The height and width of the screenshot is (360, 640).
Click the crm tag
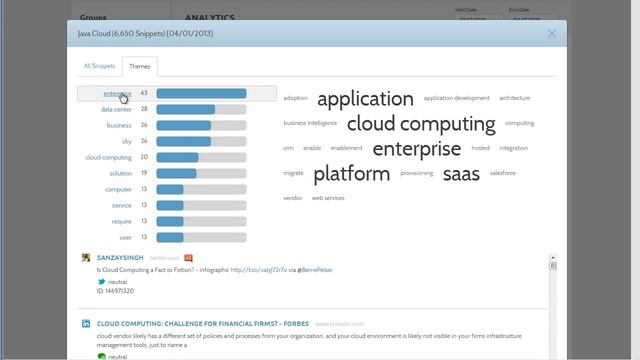coord(288,148)
